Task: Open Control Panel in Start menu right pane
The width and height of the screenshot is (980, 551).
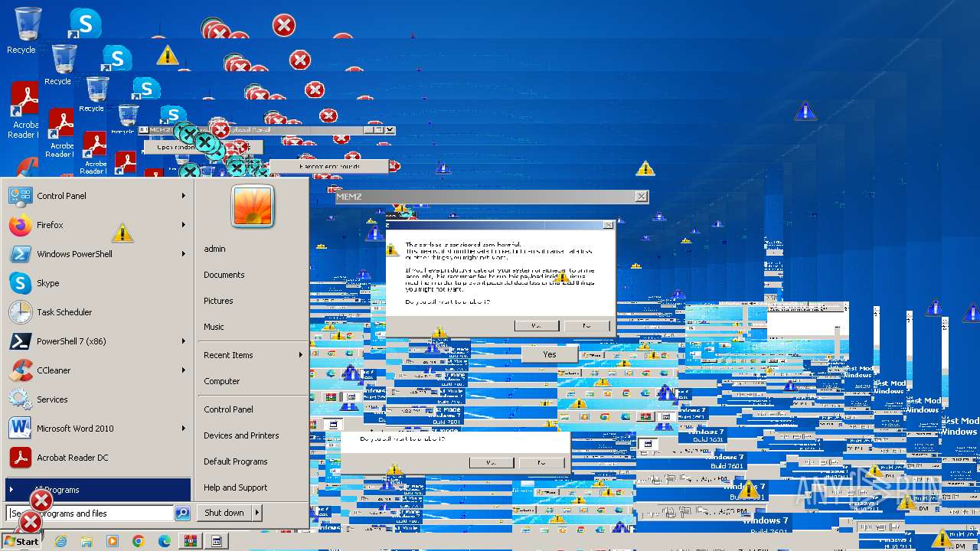Action: (x=228, y=409)
